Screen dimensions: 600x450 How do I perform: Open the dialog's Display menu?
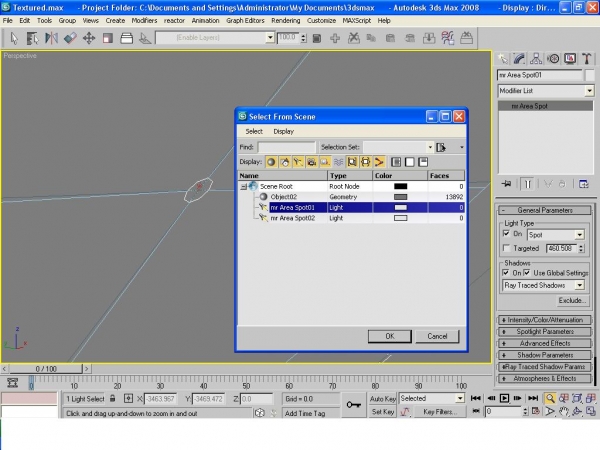click(284, 132)
